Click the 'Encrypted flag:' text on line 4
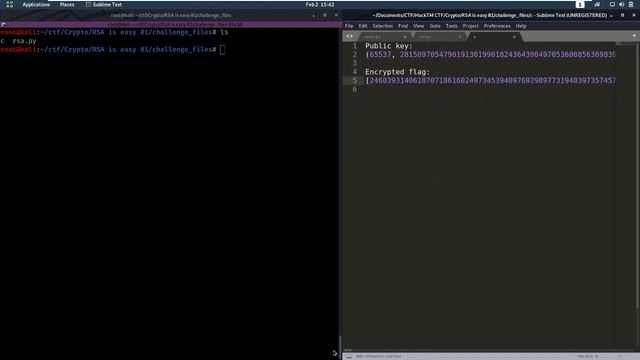The width and height of the screenshot is (640, 360). (x=397, y=72)
